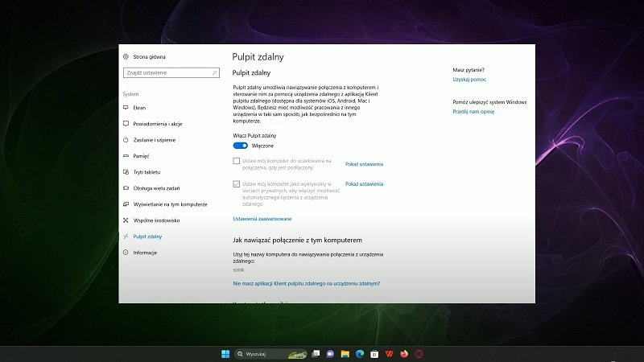Click the Tryb tabletu icon

tap(126, 172)
